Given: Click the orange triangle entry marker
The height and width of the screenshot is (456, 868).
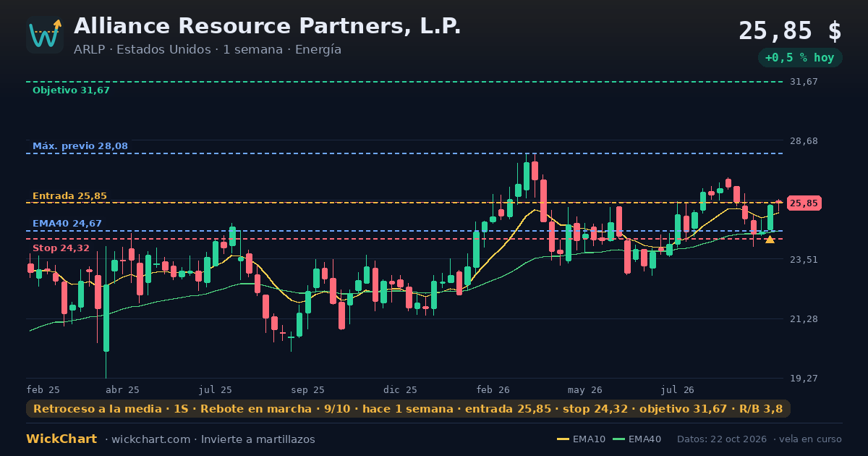Looking at the screenshot, I should (770, 239).
